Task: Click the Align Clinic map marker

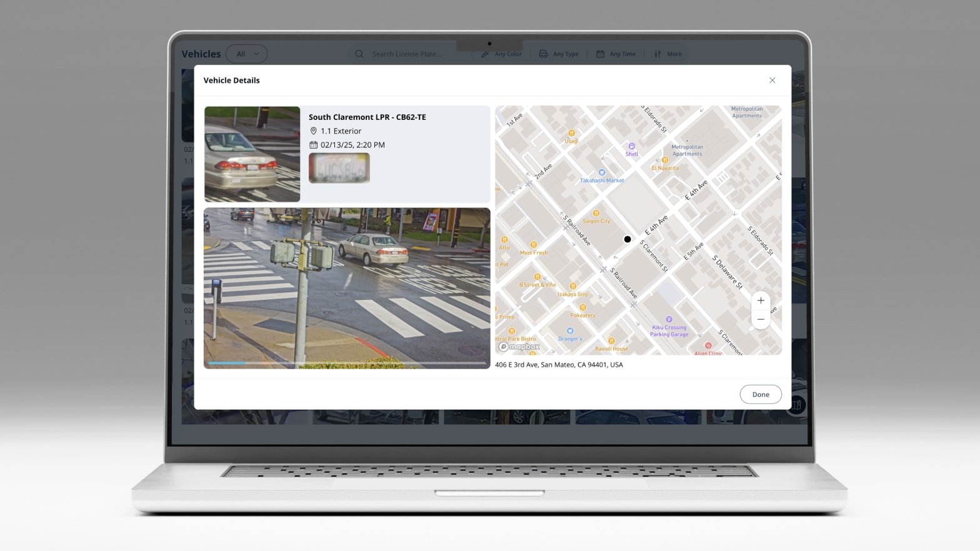Action: [x=708, y=345]
